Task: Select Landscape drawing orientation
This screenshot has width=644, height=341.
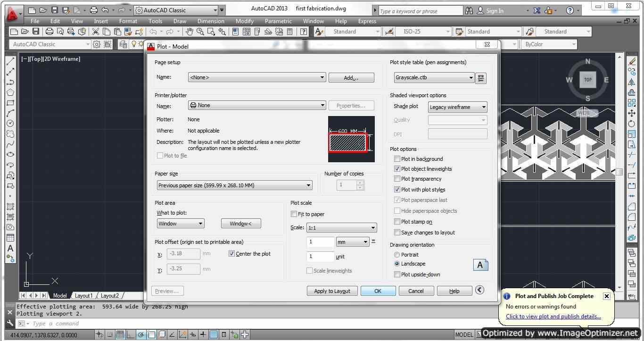Action: 397,264
